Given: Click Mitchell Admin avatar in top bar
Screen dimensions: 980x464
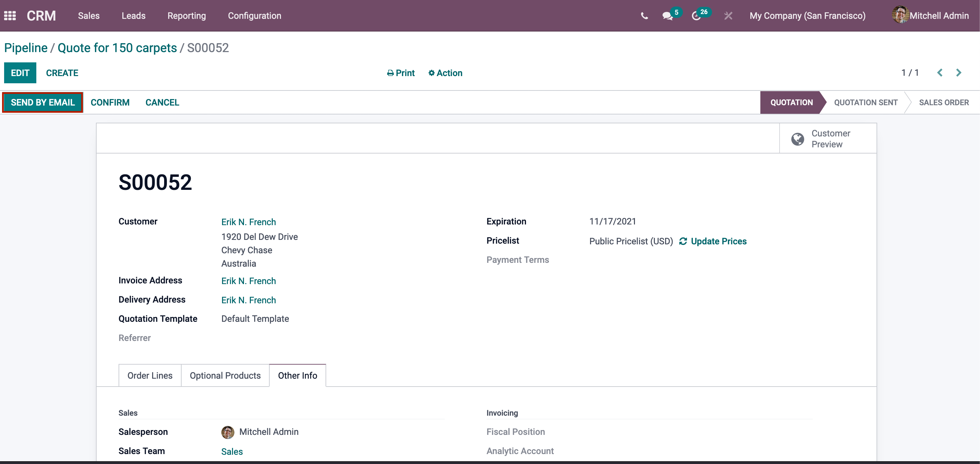Looking at the screenshot, I should pyautogui.click(x=900, y=15).
